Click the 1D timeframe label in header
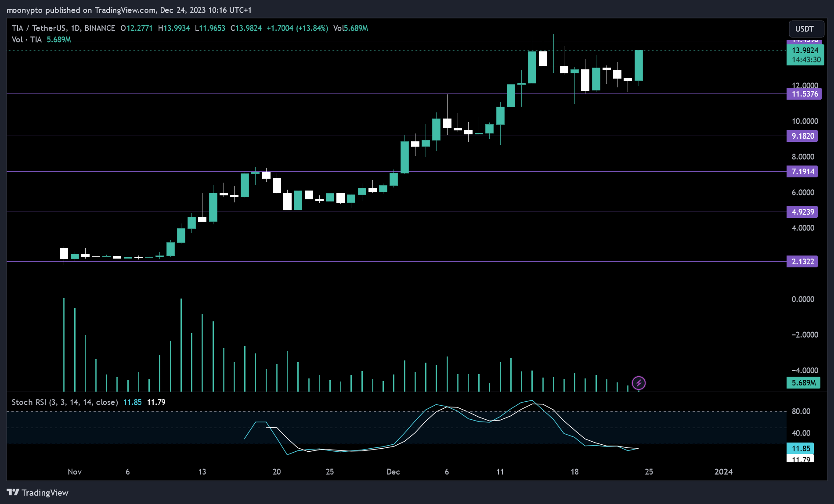Screen dimensions: 834x504 coord(76,28)
